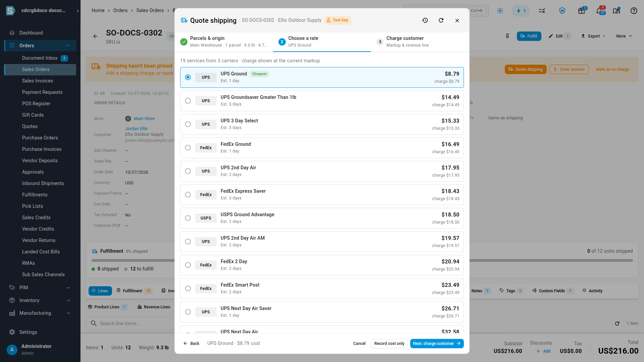Open the Export dropdown
The width and height of the screenshot is (644, 362).
(x=593, y=36)
